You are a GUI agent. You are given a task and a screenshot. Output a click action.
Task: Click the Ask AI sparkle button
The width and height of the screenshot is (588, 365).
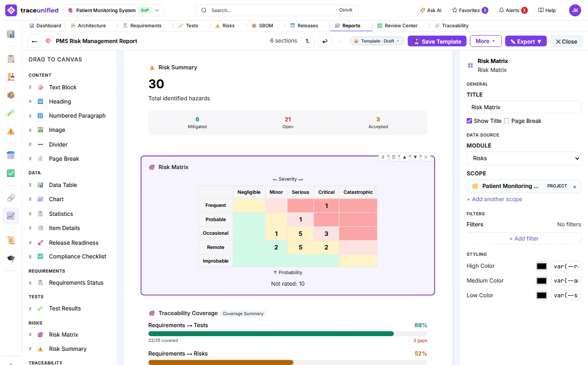[x=430, y=10]
